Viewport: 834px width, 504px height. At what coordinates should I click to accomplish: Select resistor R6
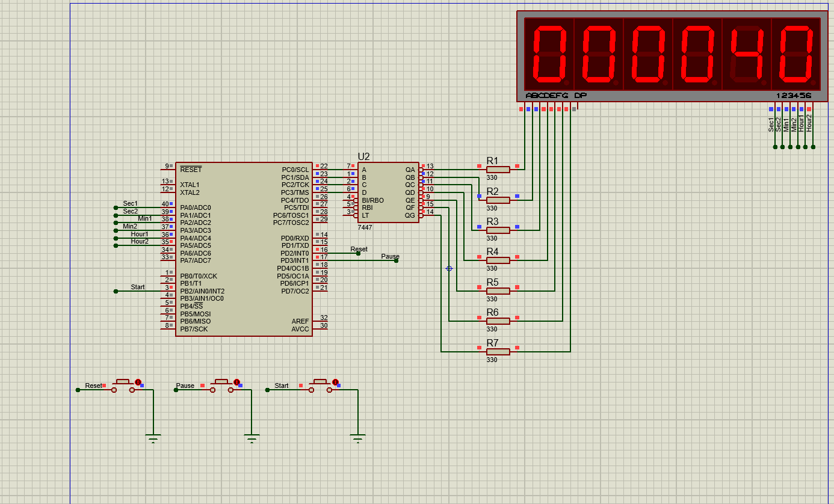498,321
